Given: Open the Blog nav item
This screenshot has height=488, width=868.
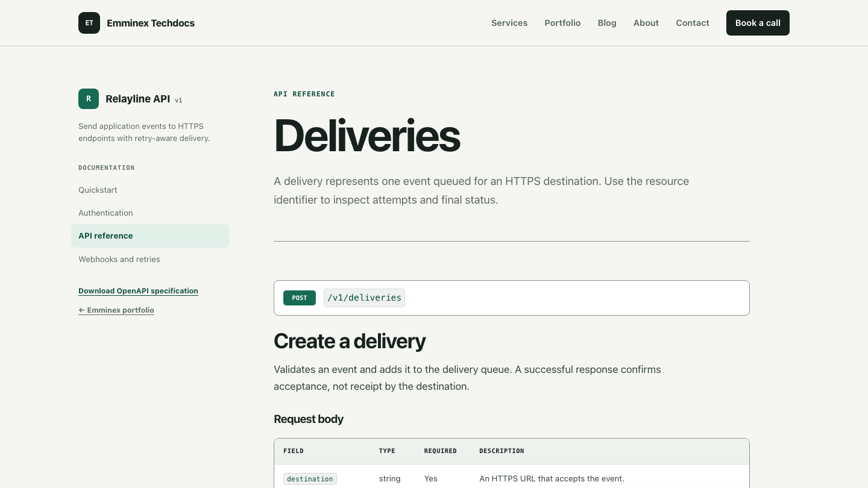Looking at the screenshot, I should [x=607, y=23].
